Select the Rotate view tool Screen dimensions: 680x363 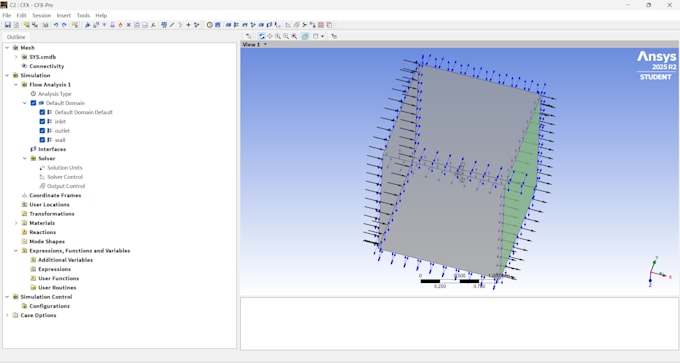click(x=262, y=36)
